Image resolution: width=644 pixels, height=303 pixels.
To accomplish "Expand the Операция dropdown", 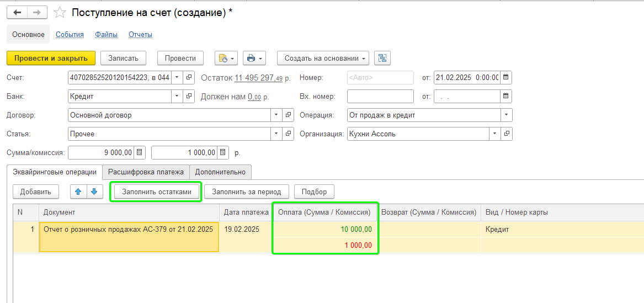I will [x=506, y=115].
